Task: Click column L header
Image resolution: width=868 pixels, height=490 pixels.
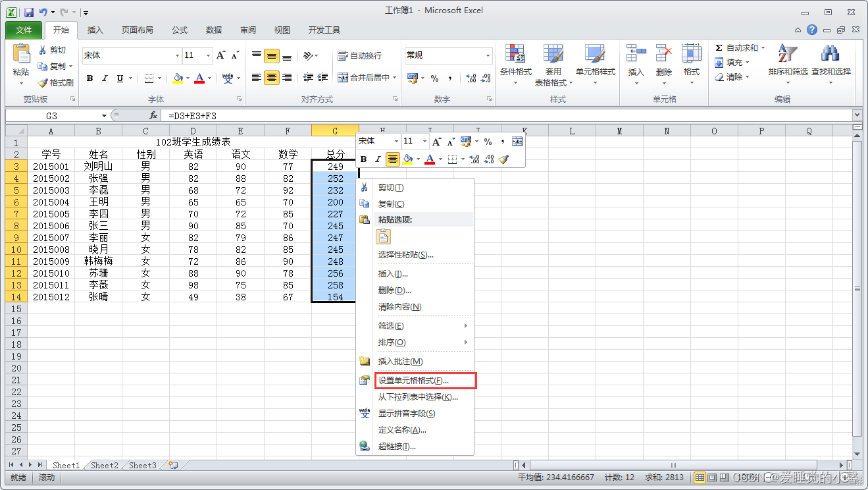Action: 572,131
